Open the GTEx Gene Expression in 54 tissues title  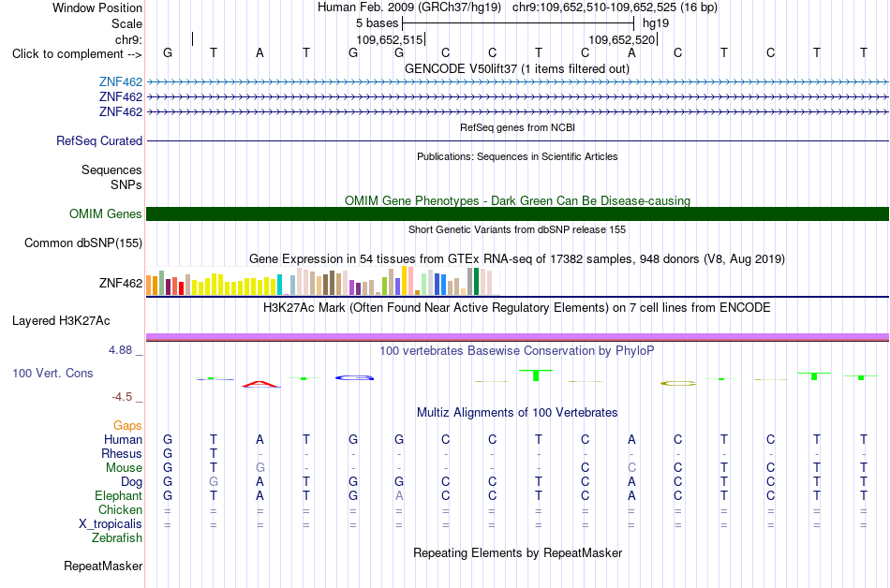pos(517,259)
